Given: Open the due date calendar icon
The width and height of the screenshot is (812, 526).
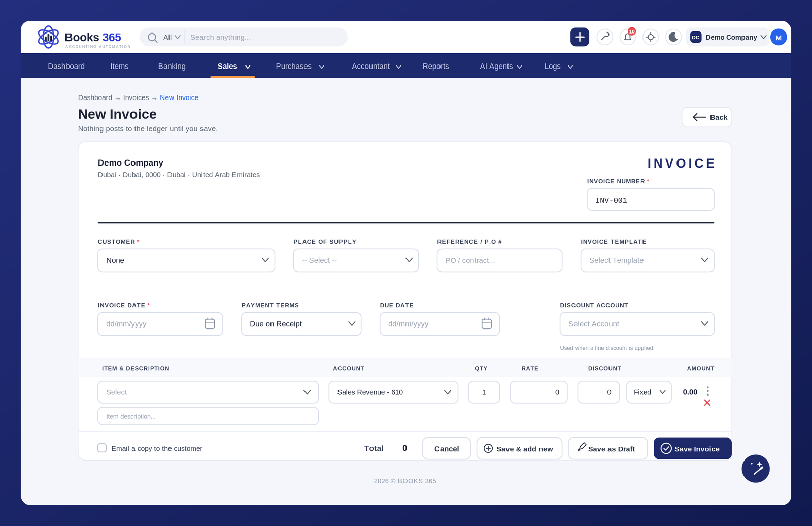Looking at the screenshot, I should [487, 323].
